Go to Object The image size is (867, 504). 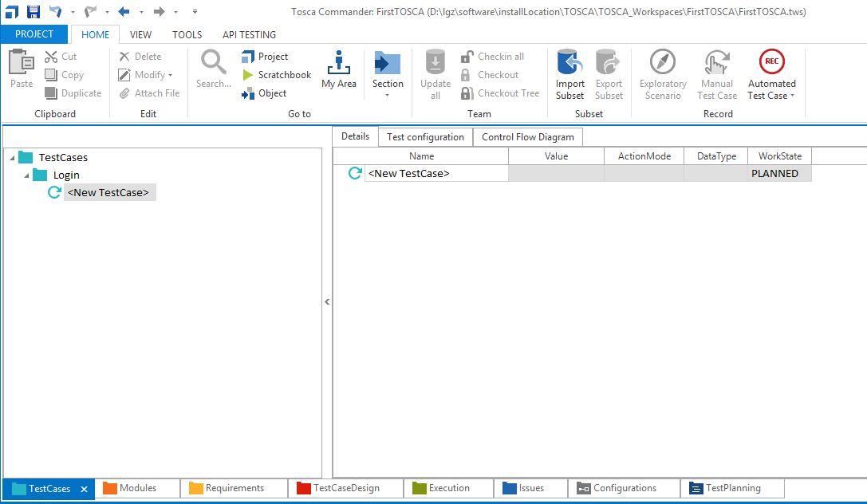[264, 93]
